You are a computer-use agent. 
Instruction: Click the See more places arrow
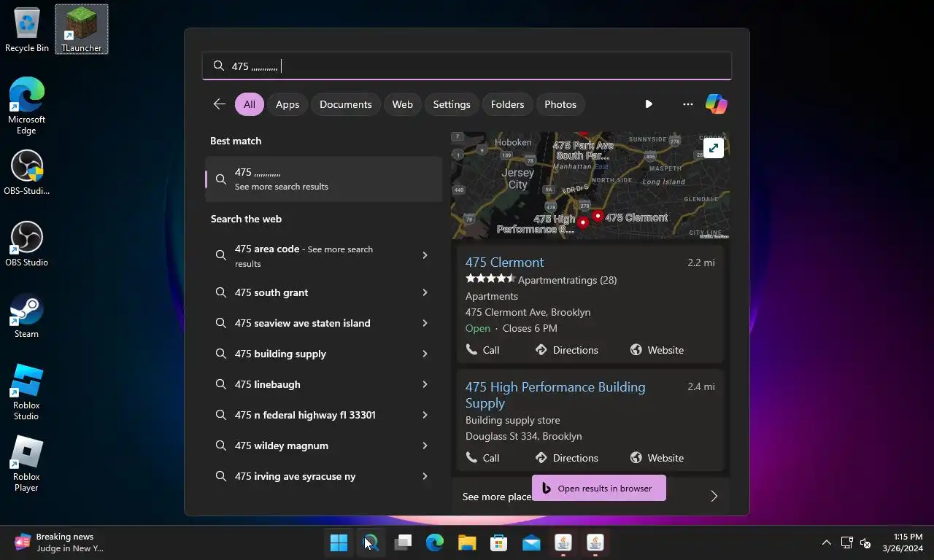pyautogui.click(x=714, y=497)
